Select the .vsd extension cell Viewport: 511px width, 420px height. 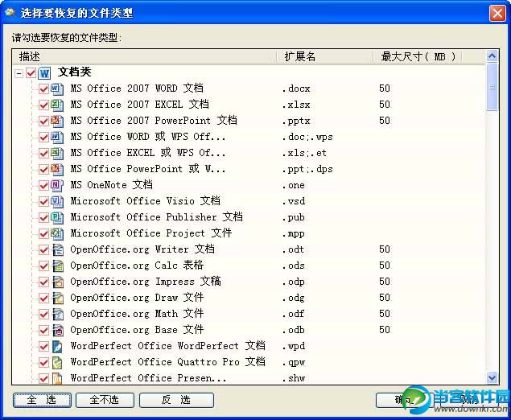coord(294,201)
